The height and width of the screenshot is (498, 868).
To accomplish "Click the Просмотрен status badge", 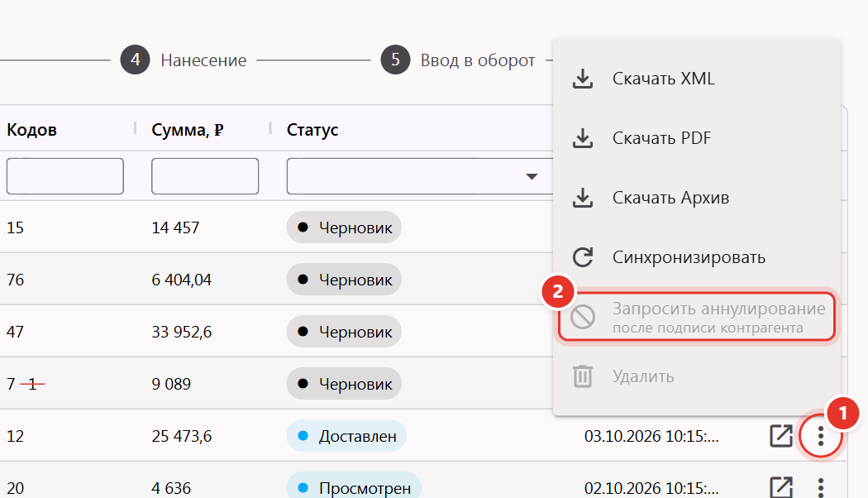I will pyautogui.click(x=354, y=488).
